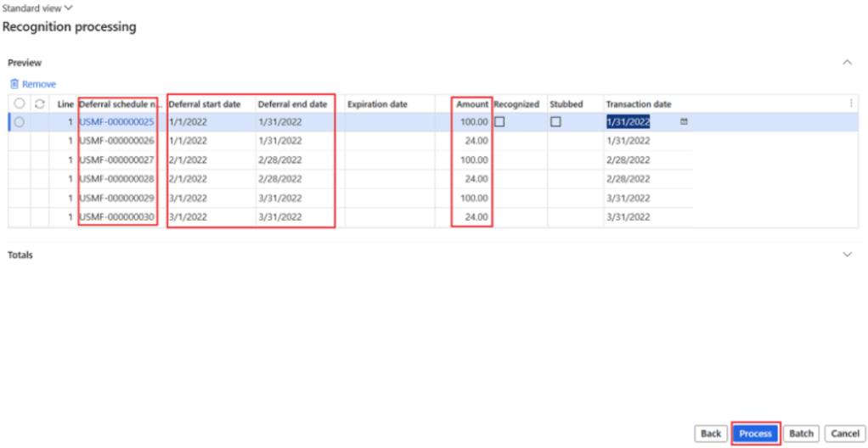Screen dimensions: 868x448
Task: Go Back to previous step
Action: 710,434
